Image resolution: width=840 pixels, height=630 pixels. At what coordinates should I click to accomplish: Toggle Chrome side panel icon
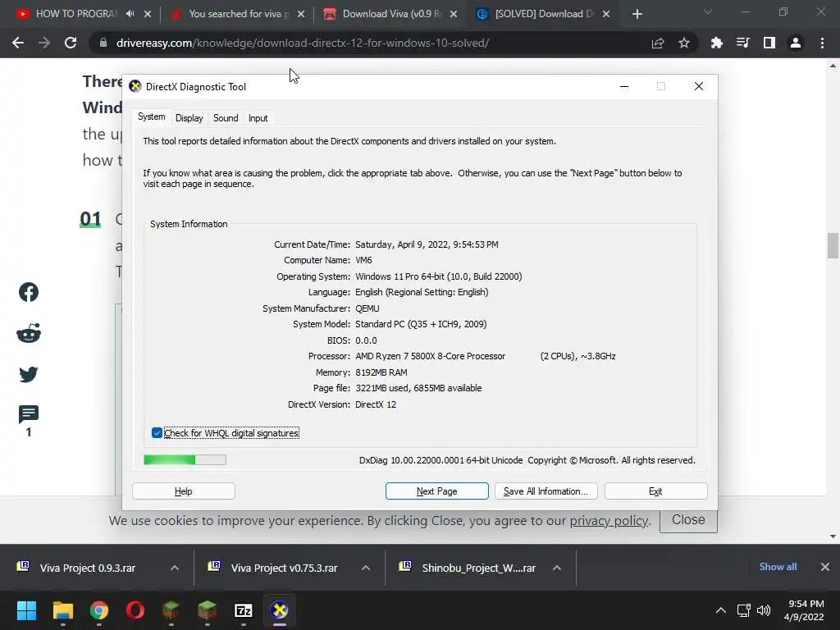[769, 43]
